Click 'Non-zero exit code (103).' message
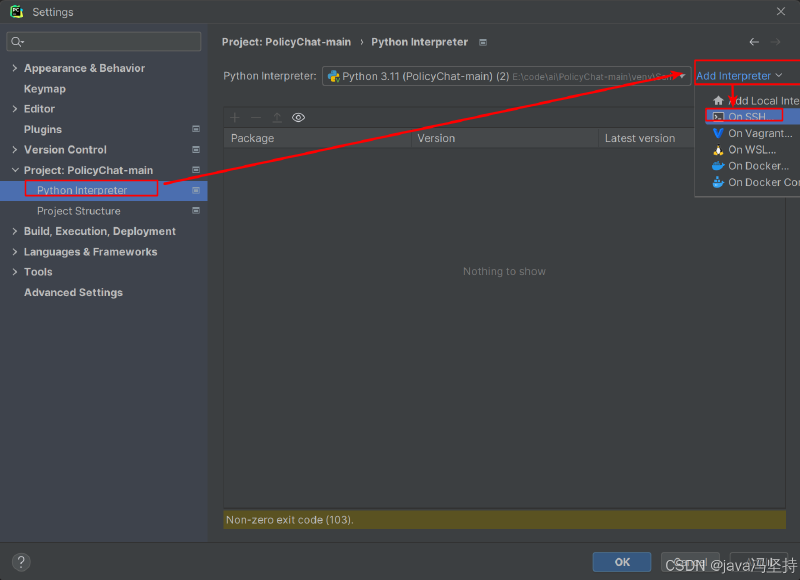The width and height of the screenshot is (800, 580). (290, 520)
